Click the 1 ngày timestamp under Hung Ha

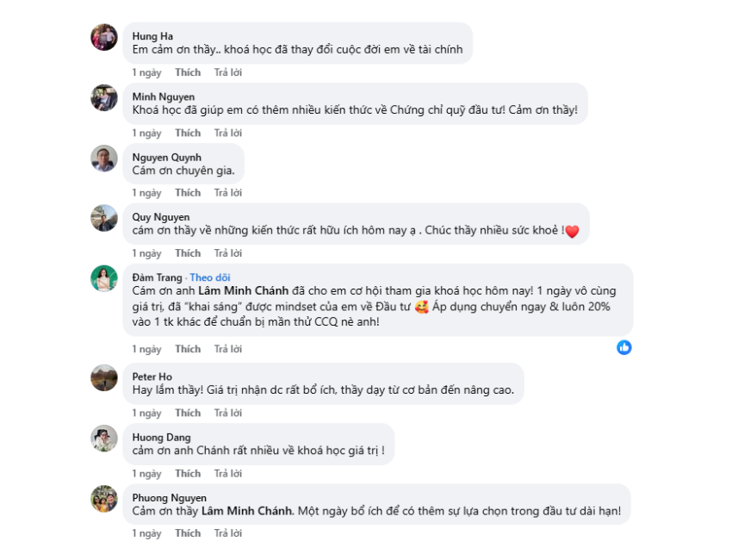146,72
